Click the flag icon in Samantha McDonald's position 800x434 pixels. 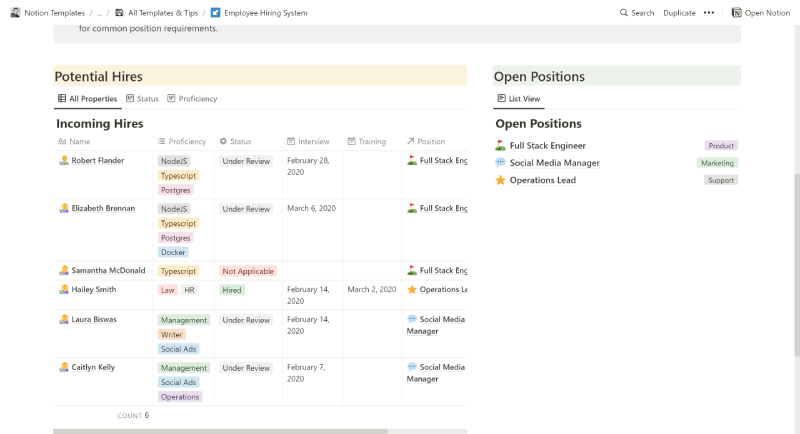point(412,270)
